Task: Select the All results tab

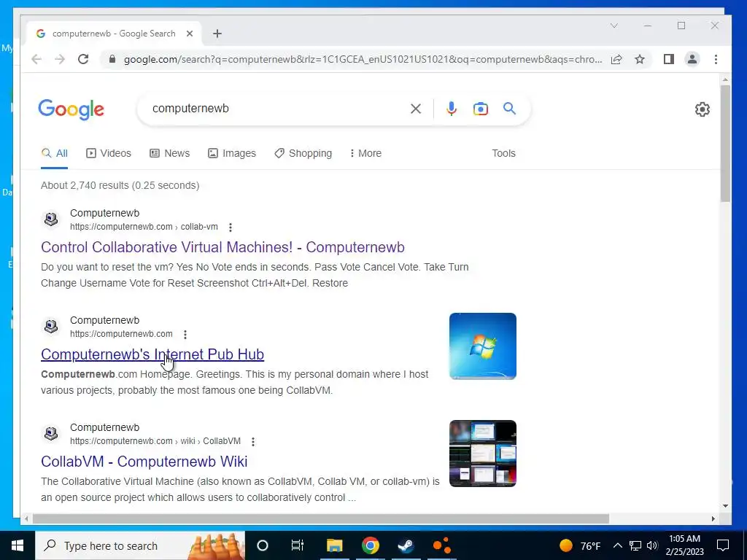Action: [x=54, y=153]
